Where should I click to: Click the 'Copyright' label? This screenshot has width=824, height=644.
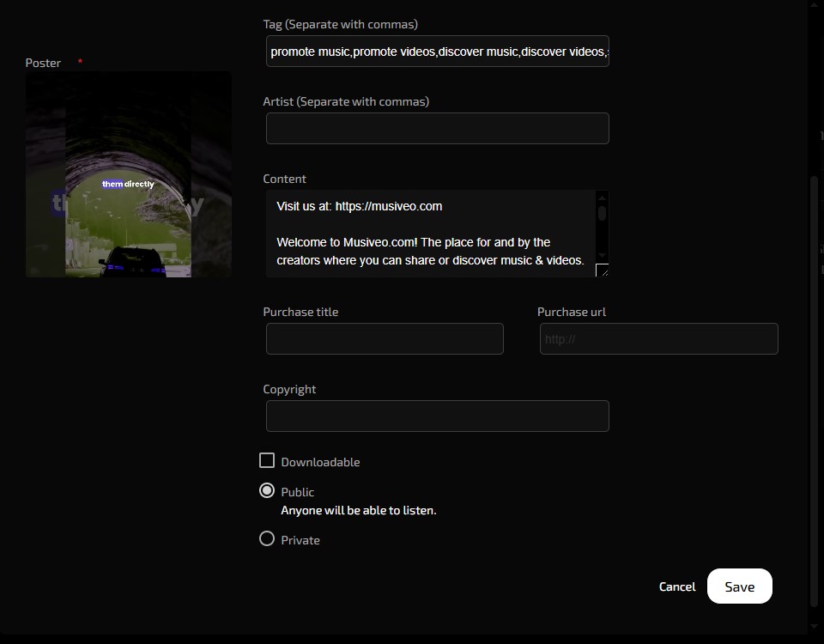289,389
